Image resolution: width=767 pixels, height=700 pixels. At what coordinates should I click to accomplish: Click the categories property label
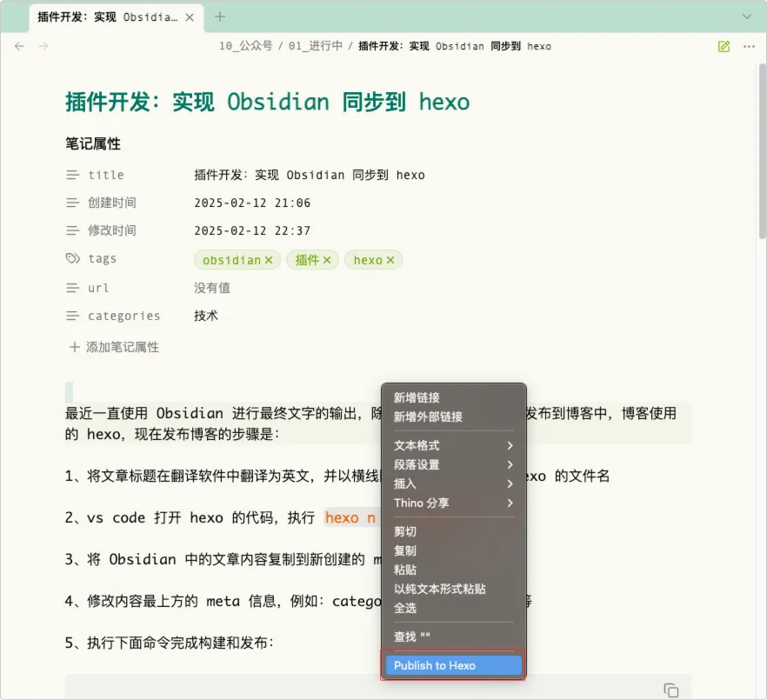click(124, 316)
